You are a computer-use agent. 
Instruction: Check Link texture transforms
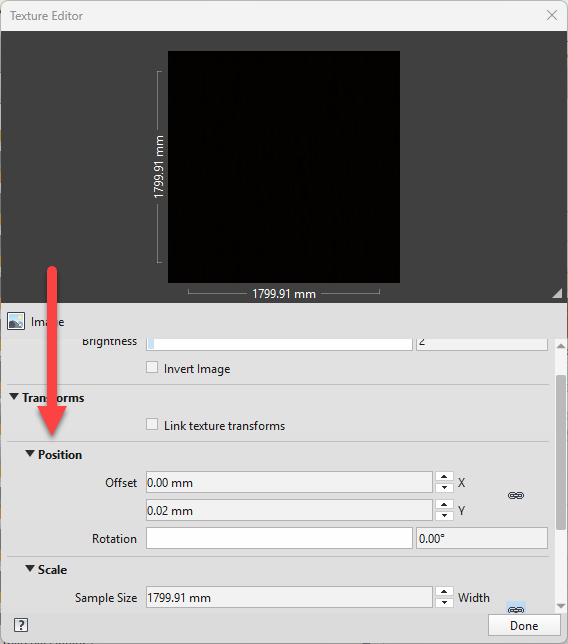pyautogui.click(x=152, y=424)
